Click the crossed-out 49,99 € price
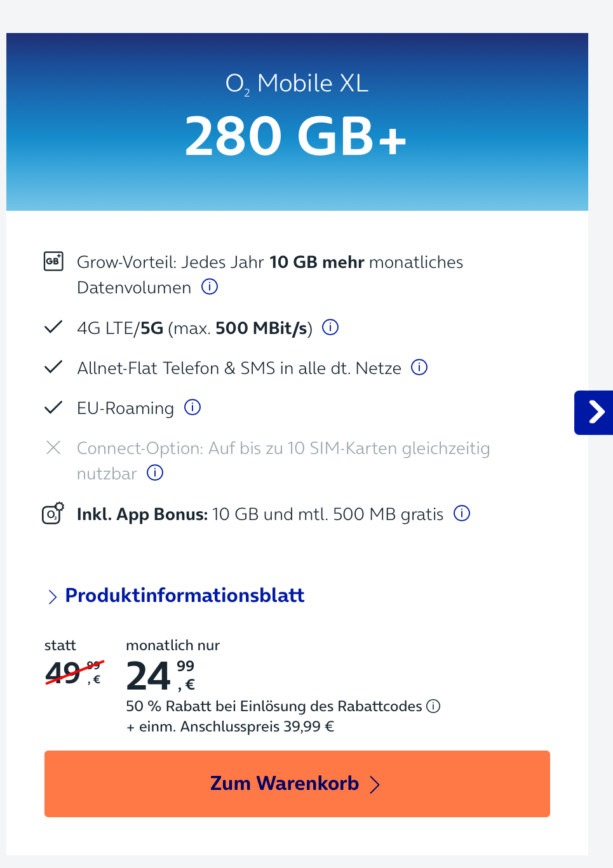The height and width of the screenshot is (868, 613). point(74,672)
